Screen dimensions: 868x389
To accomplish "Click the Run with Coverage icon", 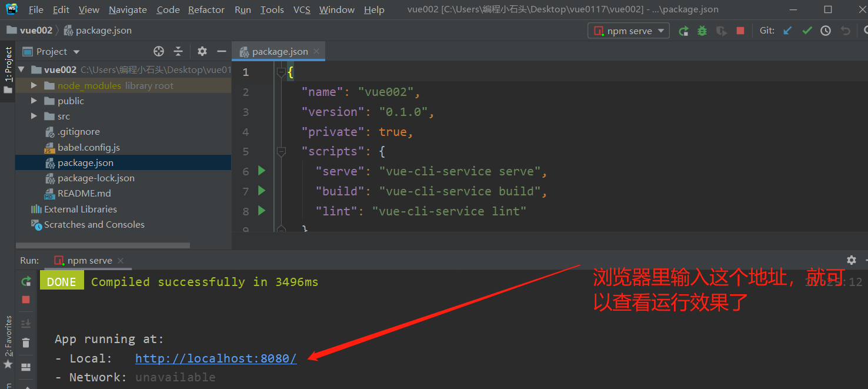I will [722, 31].
